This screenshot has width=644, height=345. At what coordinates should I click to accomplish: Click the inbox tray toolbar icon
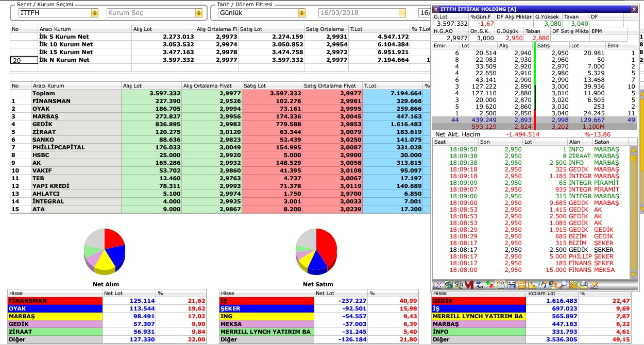coord(584,284)
